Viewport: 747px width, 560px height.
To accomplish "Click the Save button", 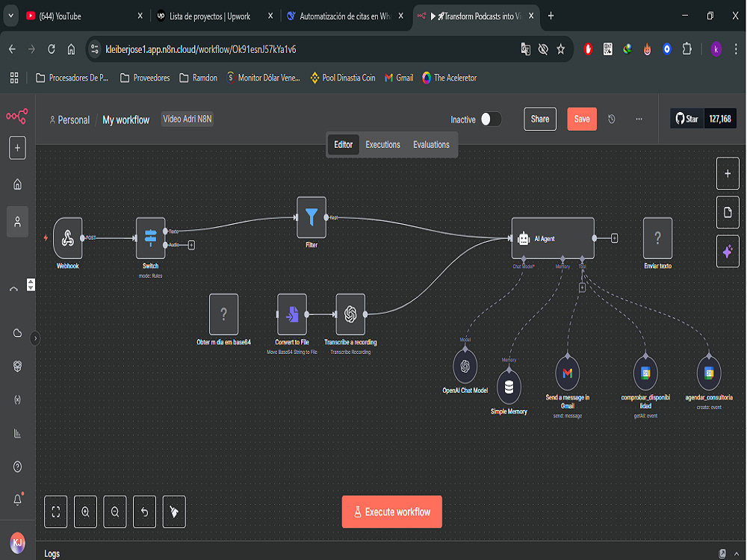I will [x=582, y=119].
